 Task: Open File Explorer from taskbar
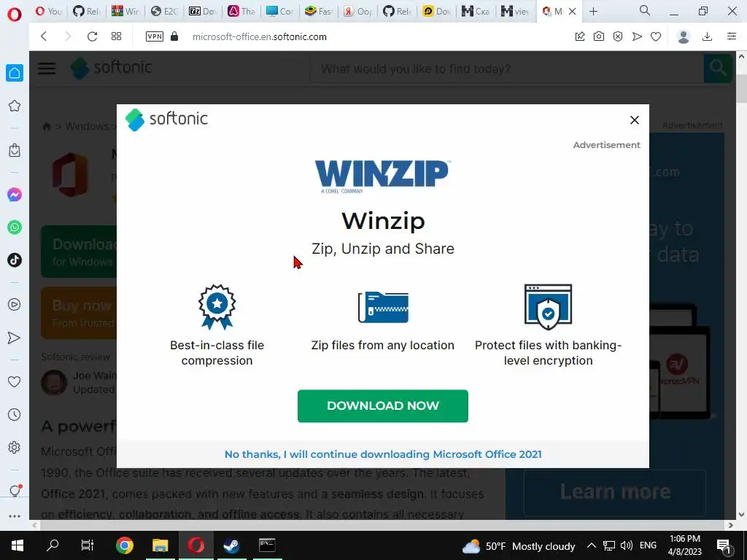coord(160,545)
